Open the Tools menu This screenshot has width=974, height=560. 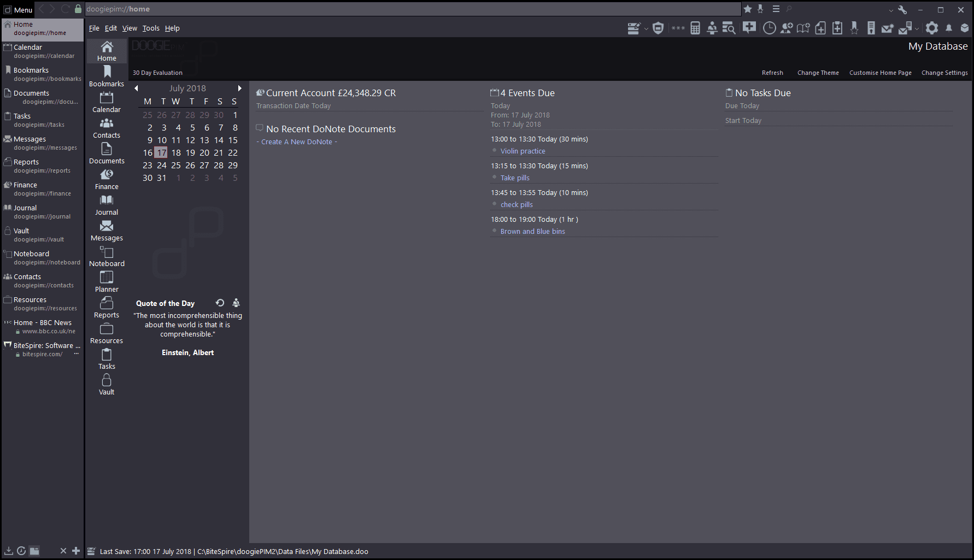(151, 28)
